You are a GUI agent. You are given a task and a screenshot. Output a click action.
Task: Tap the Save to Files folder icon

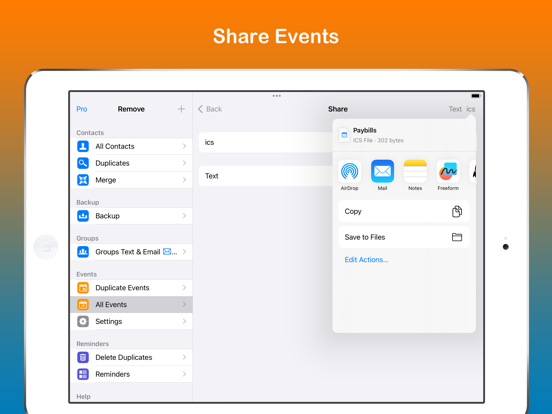[457, 237]
